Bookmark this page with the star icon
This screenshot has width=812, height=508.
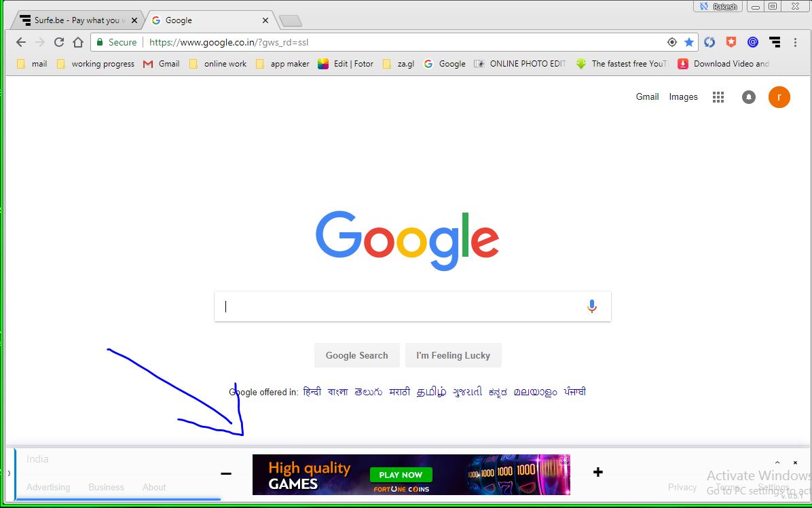[688, 43]
